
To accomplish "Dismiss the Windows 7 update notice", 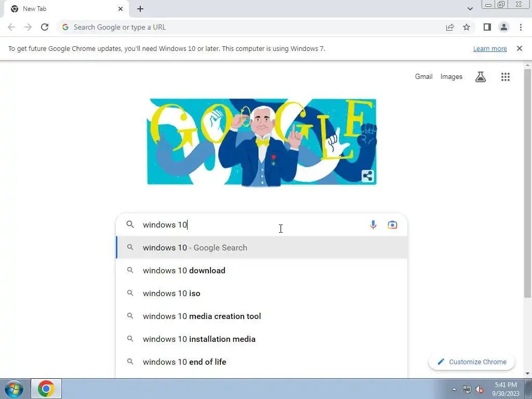I will (x=520, y=48).
